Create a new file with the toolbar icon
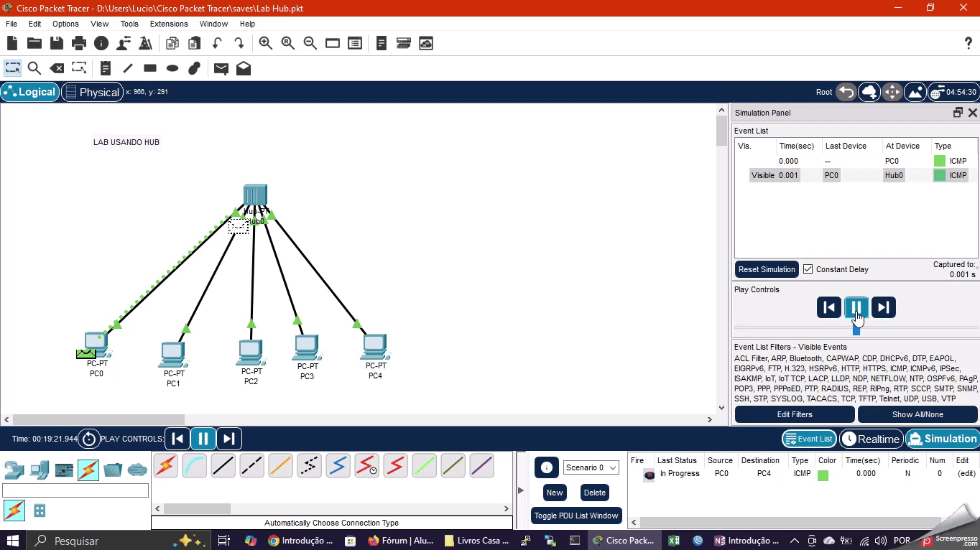This screenshot has height=550, width=980. pyautogui.click(x=12, y=44)
